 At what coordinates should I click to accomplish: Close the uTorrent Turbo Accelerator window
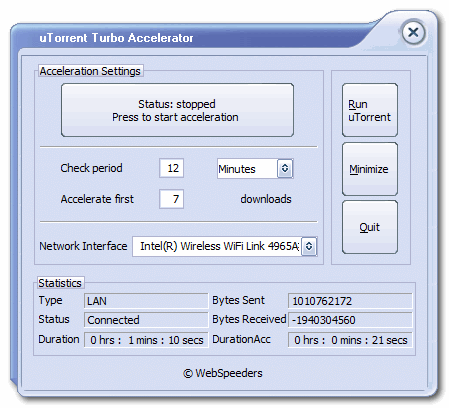[413, 33]
